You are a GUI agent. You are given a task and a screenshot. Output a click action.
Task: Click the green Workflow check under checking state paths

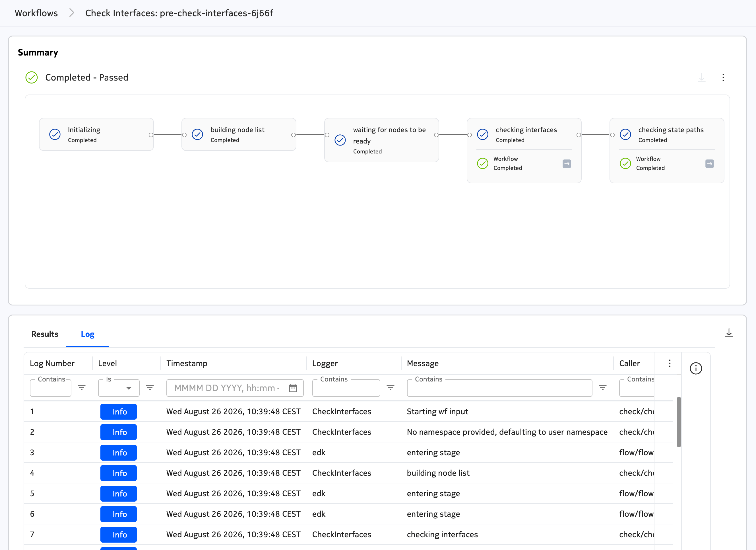[x=625, y=163]
